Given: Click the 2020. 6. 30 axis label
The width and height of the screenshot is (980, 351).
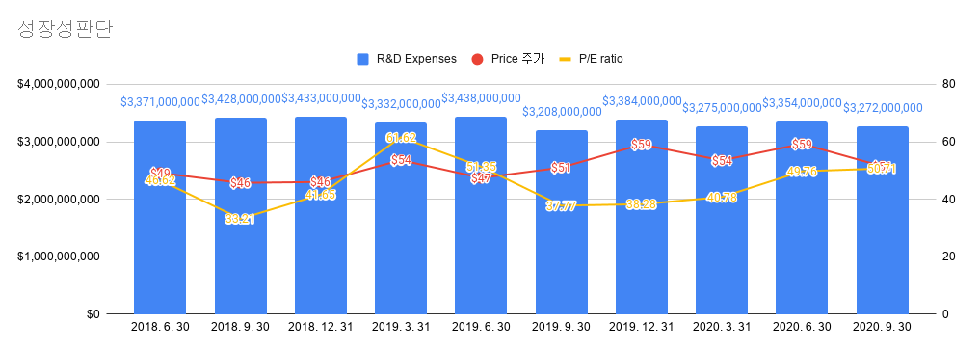Looking at the screenshot, I should [x=803, y=327].
